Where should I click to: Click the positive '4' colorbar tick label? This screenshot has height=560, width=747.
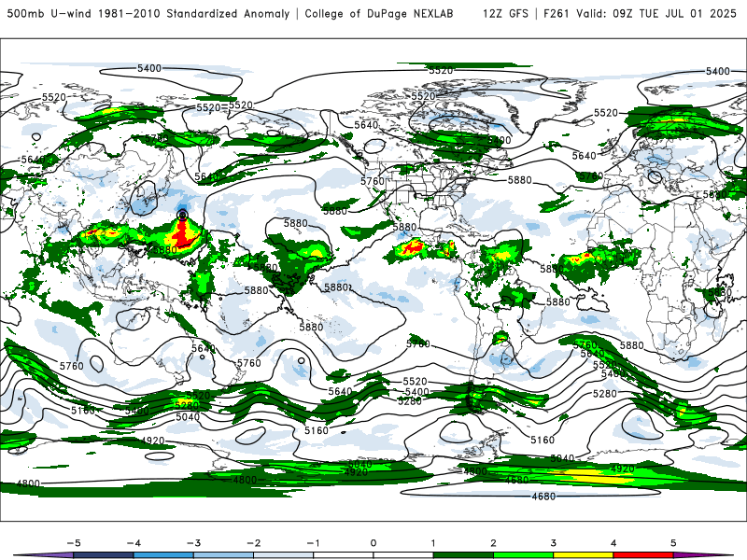pyautogui.click(x=613, y=543)
